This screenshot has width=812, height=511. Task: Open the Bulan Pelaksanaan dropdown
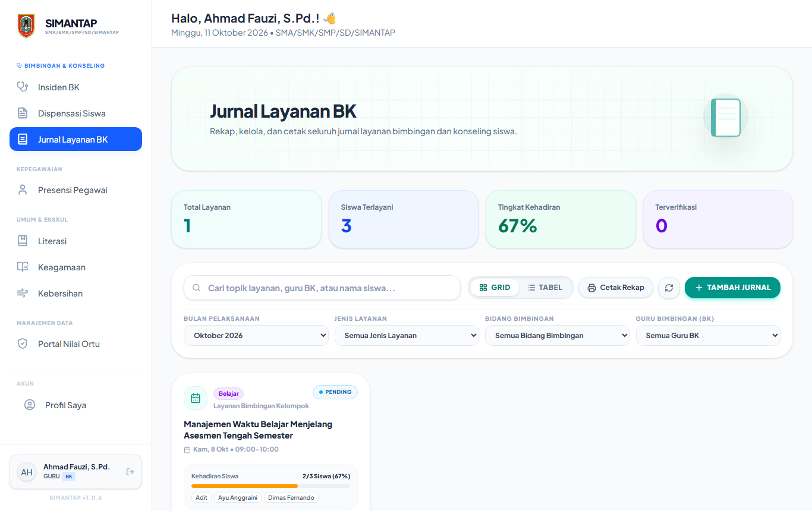pyautogui.click(x=256, y=335)
